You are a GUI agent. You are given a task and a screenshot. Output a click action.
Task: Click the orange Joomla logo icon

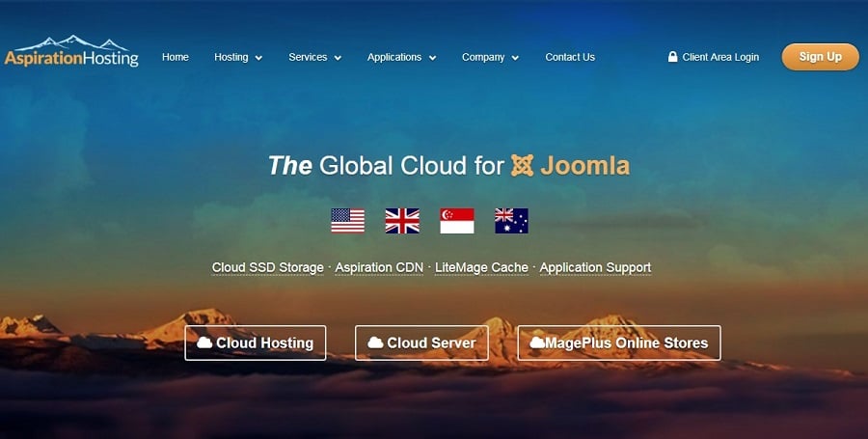[x=522, y=165]
